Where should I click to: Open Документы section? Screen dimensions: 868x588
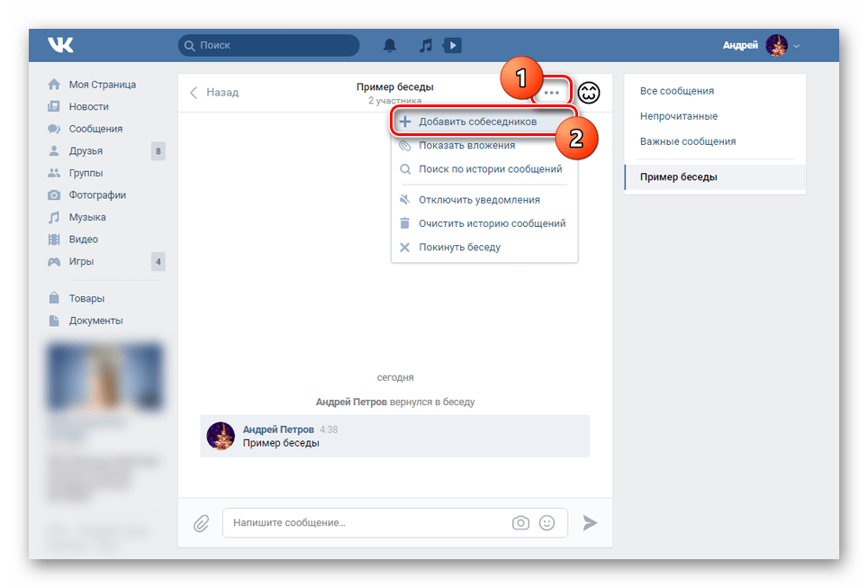pos(95,320)
